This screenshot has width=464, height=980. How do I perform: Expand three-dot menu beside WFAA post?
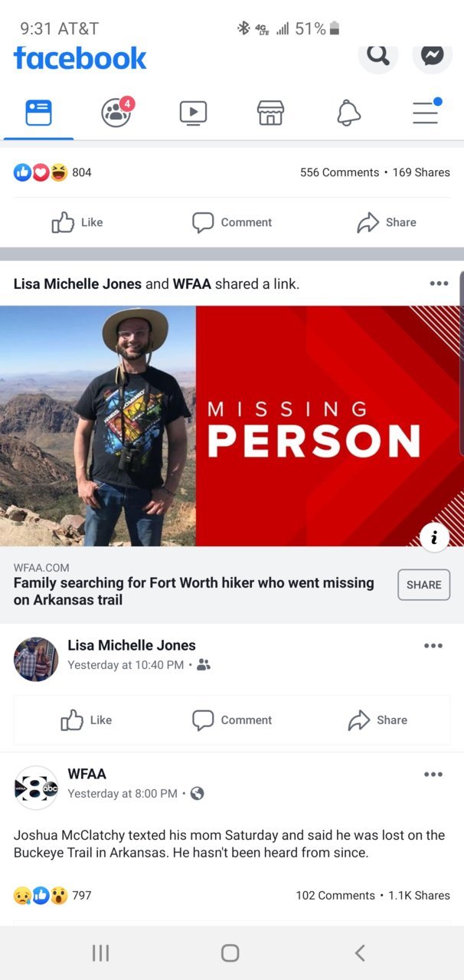433,775
